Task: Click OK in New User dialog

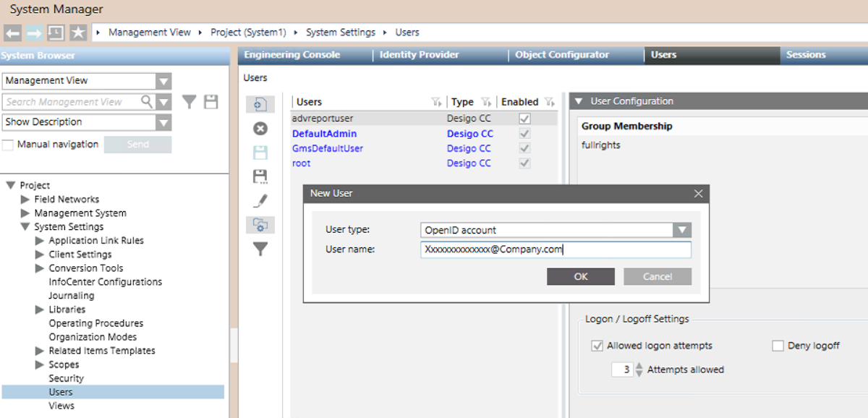Action: [580, 276]
